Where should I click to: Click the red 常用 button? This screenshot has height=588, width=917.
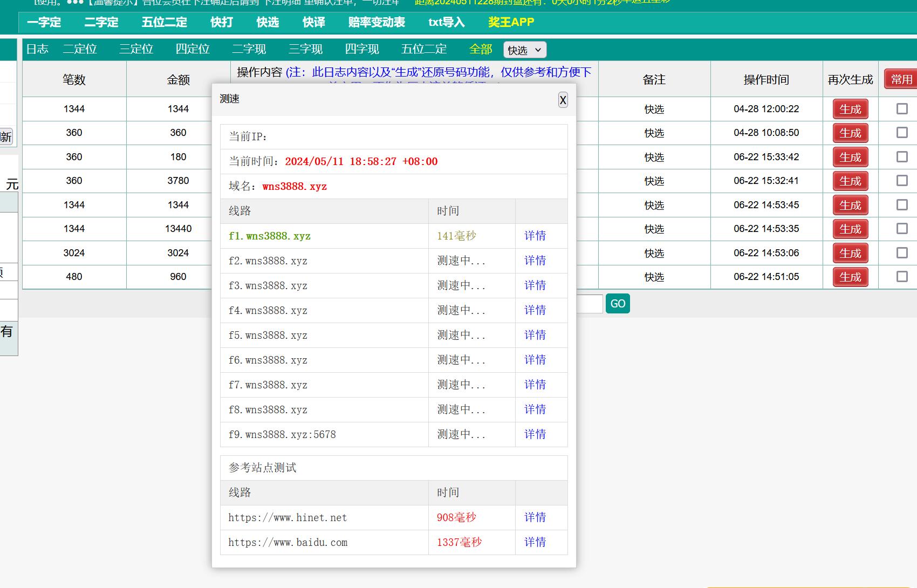point(902,79)
